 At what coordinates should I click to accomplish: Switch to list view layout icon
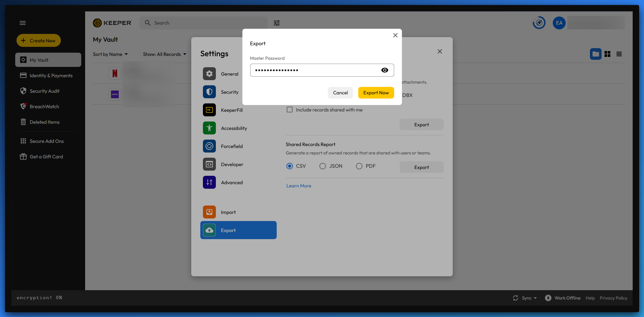[x=619, y=54]
